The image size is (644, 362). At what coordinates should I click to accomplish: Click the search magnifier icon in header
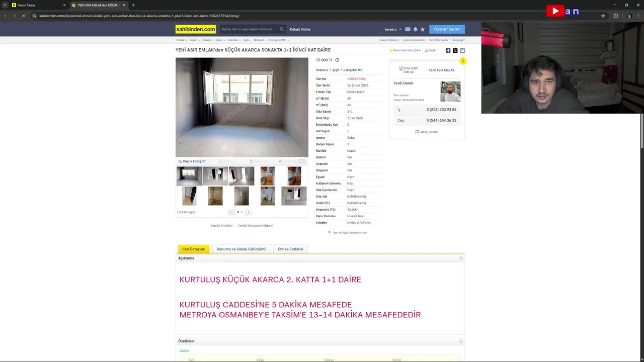(x=282, y=29)
